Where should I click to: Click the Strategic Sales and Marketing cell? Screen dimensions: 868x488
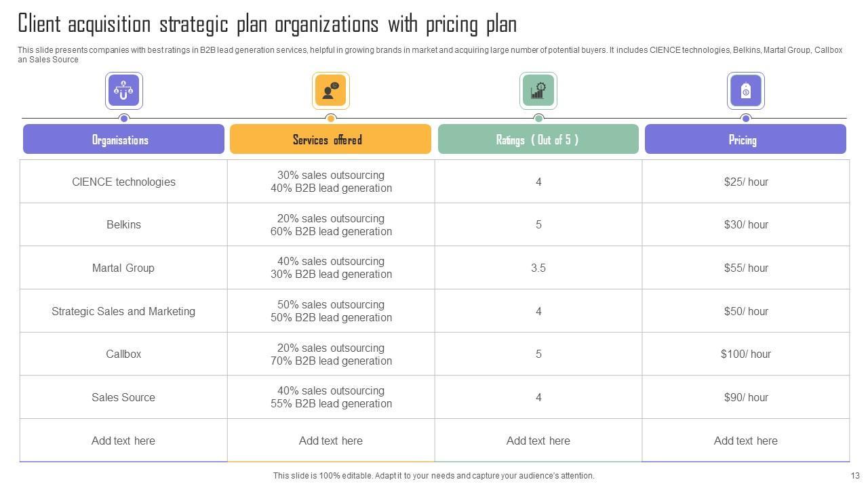point(123,311)
